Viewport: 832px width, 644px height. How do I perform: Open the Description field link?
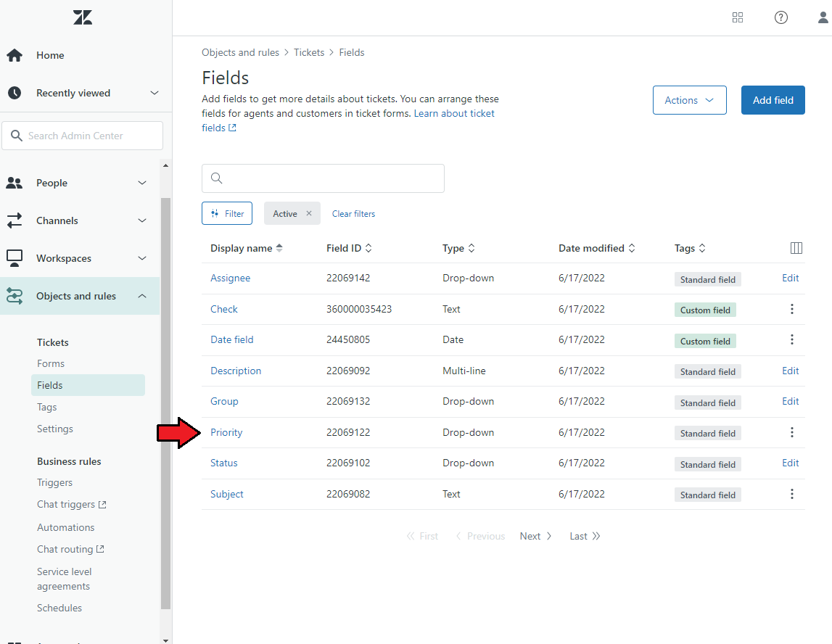236,371
